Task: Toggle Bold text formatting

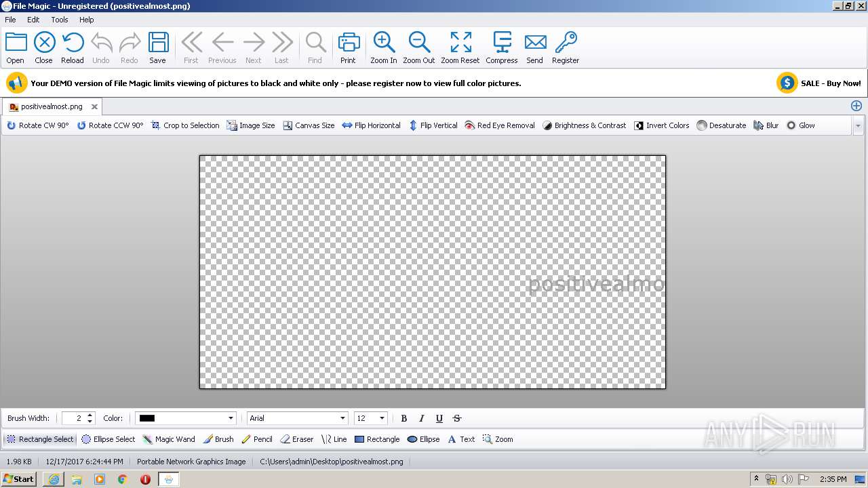Action: [x=404, y=418]
